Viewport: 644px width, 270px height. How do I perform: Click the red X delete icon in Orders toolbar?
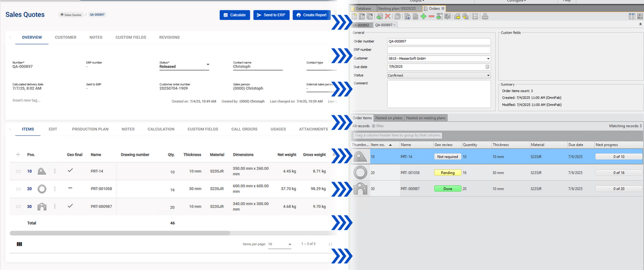pos(388,17)
